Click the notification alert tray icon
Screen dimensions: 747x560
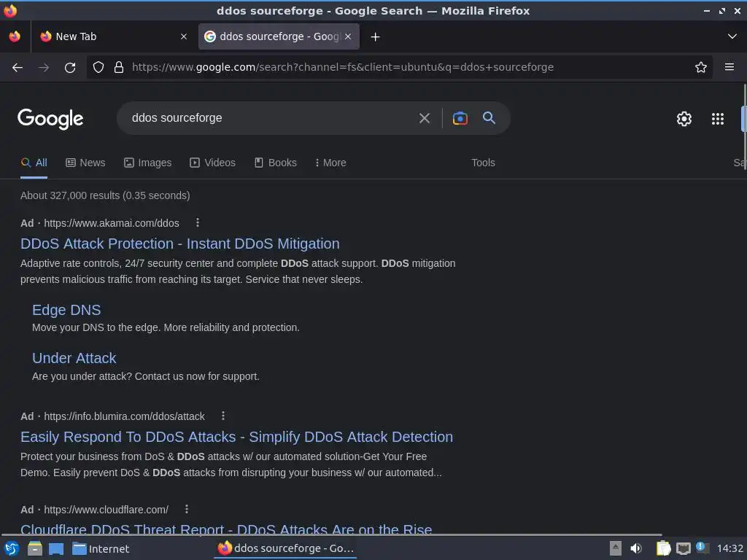click(701, 547)
